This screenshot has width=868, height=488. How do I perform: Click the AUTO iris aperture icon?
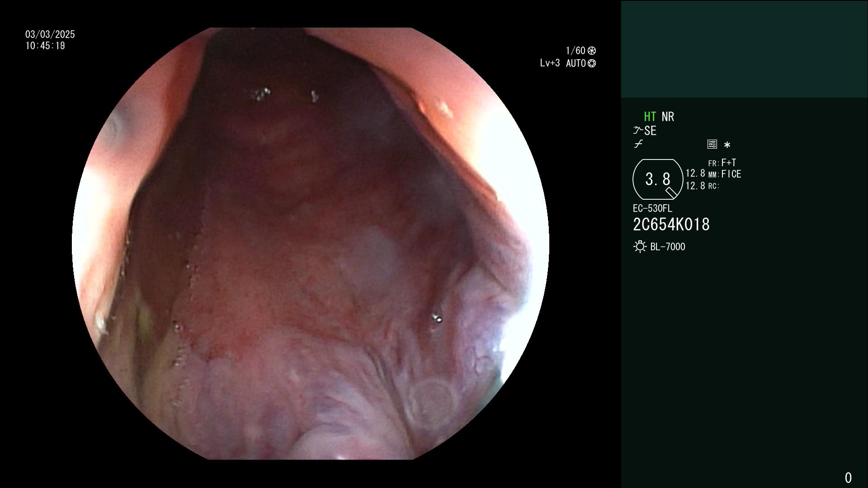(x=592, y=63)
